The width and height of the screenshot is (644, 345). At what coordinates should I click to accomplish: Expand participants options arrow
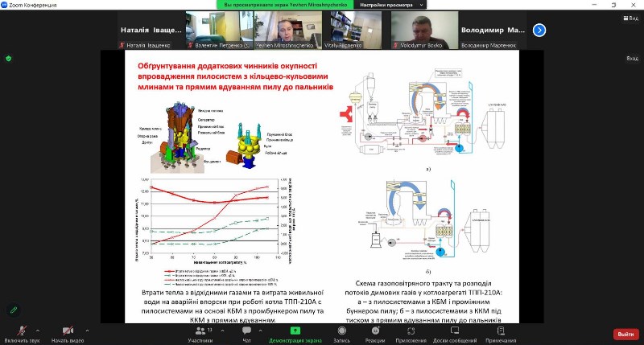tap(223, 331)
